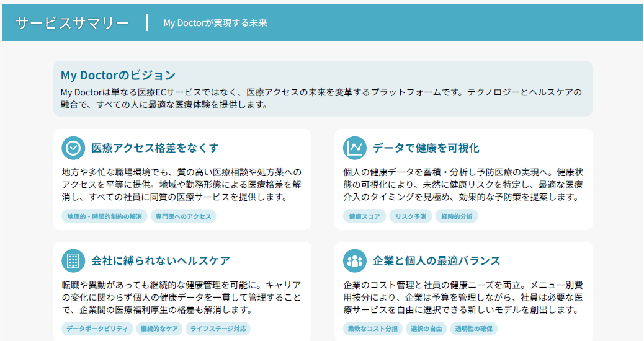Select the データポータビリティ tag

point(97,329)
